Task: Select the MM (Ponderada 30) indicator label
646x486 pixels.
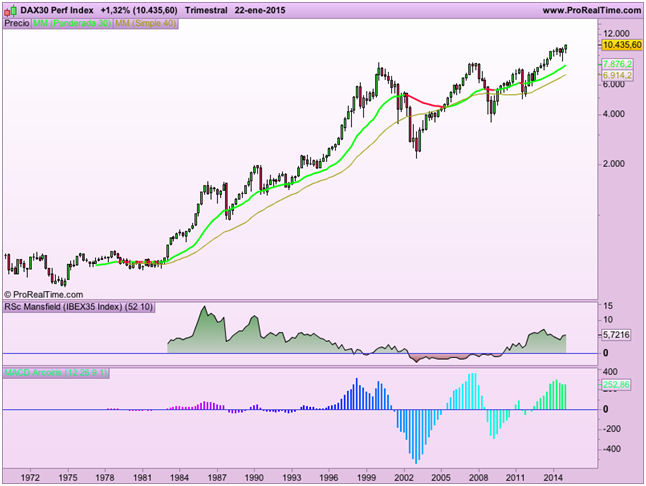Action: (72, 23)
